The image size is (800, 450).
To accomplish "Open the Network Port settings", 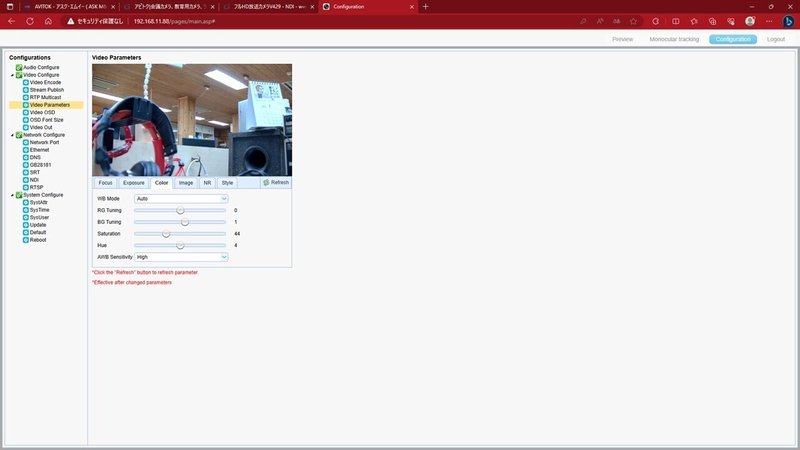I will [x=44, y=142].
